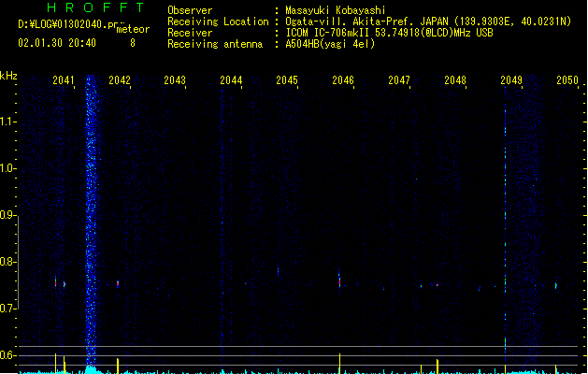
Task: Select observer name Masayuki Kobayashi
Action: [x=336, y=10]
